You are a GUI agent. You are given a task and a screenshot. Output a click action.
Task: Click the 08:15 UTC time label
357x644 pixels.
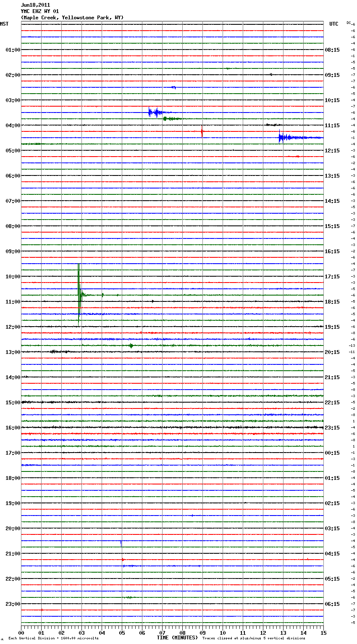(332, 50)
